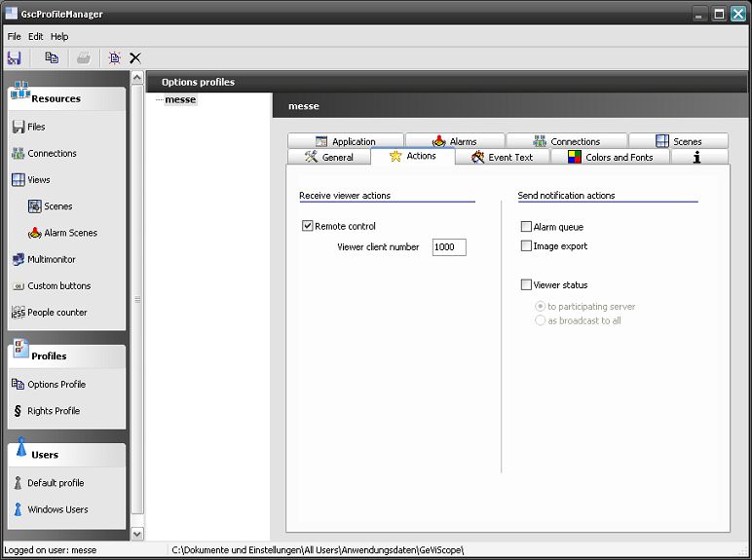Image resolution: width=752 pixels, height=560 pixels.
Task: Select Multimonitor in the Resources panel
Action: click(x=51, y=260)
